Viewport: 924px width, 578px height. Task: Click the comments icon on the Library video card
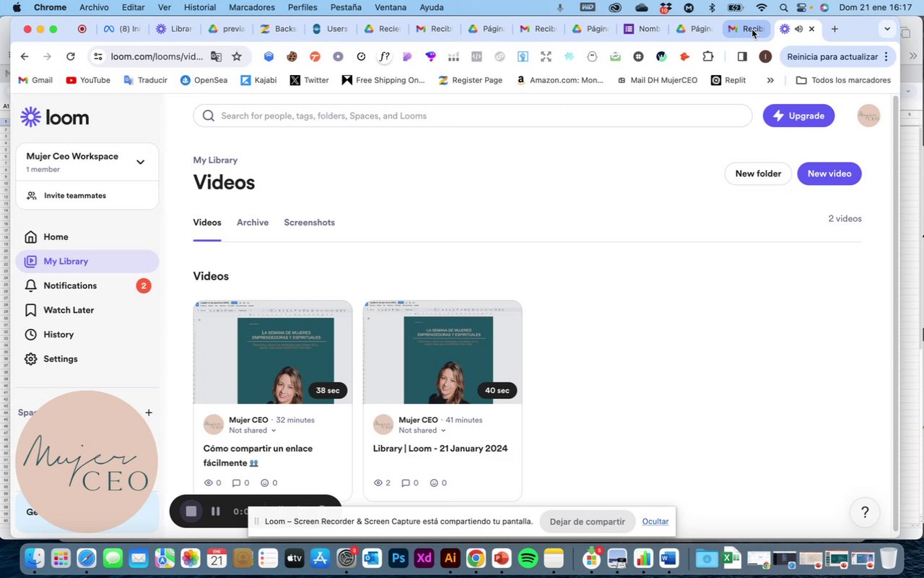point(406,483)
